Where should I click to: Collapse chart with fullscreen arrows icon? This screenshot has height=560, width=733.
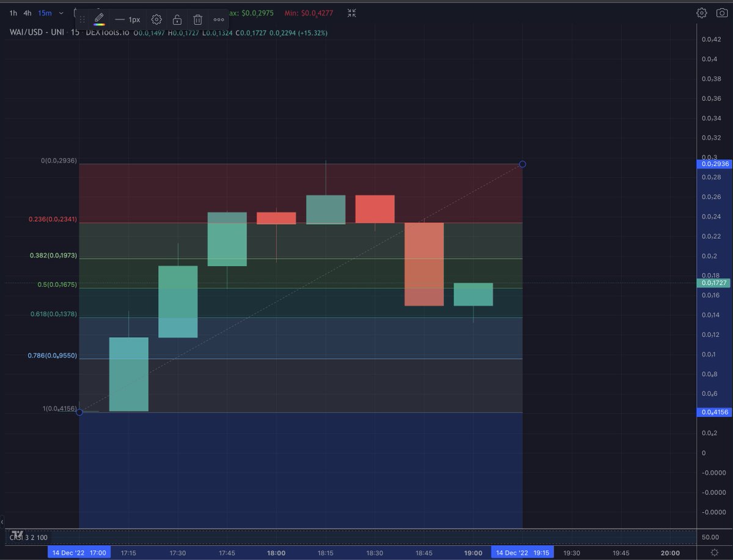coord(352,13)
